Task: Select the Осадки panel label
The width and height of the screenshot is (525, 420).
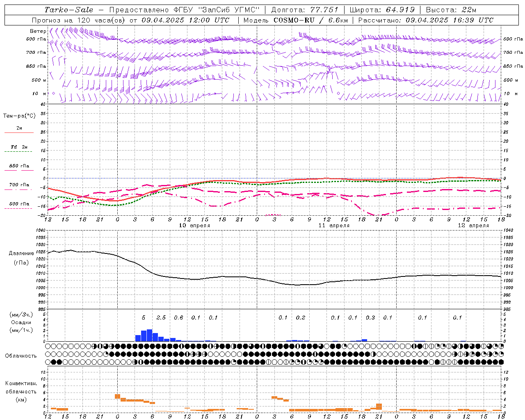Action: [x=21, y=322]
